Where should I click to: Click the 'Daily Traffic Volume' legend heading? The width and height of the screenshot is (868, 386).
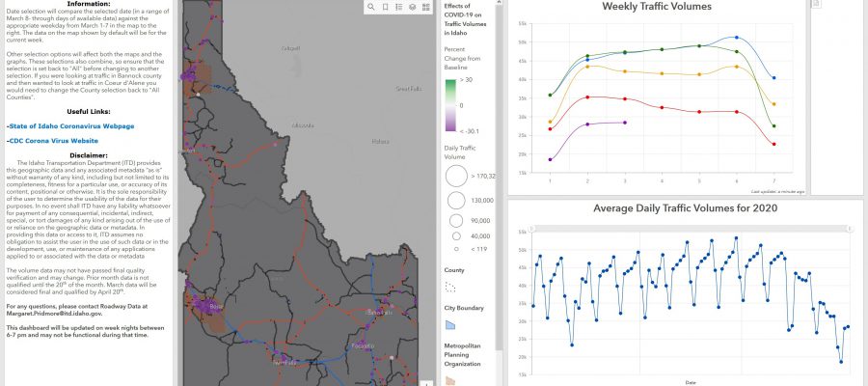460,152
